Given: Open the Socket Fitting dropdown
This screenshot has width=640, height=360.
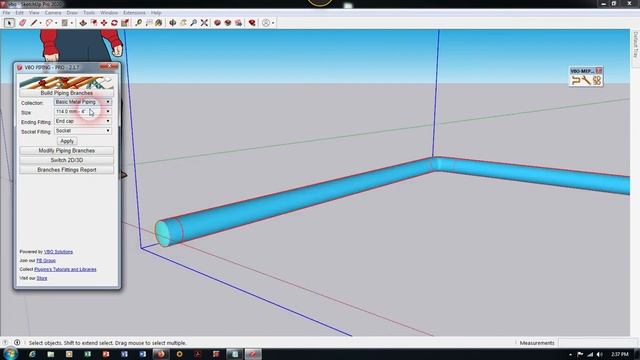Looking at the screenshot, I should (x=82, y=131).
